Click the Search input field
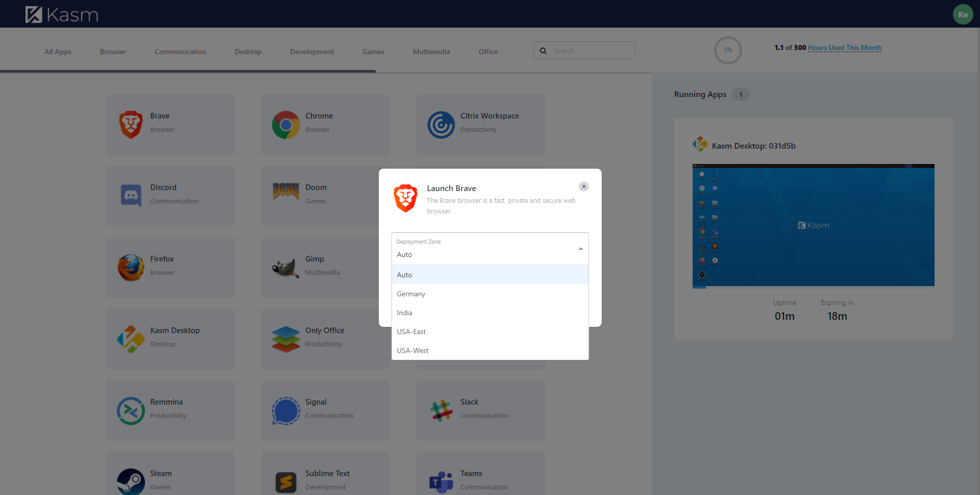 (x=584, y=51)
